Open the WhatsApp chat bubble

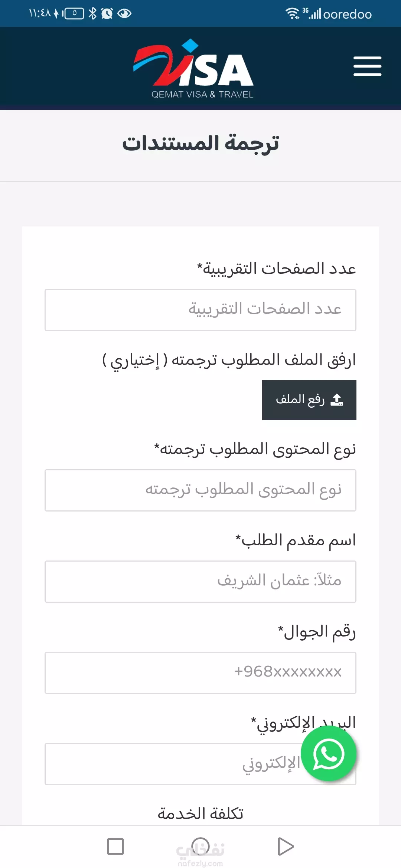click(328, 753)
